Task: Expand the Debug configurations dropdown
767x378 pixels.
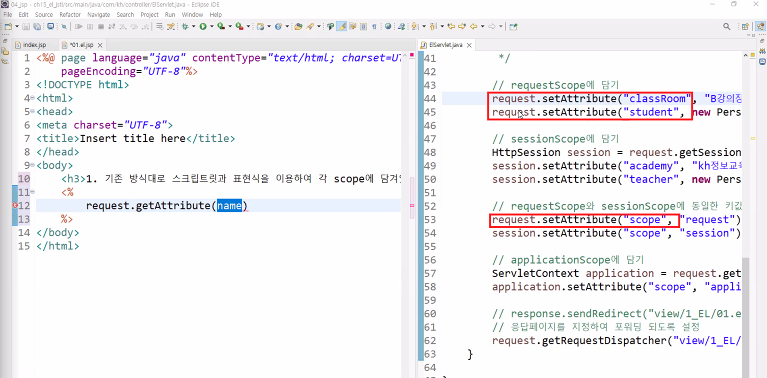Action: click(194, 26)
